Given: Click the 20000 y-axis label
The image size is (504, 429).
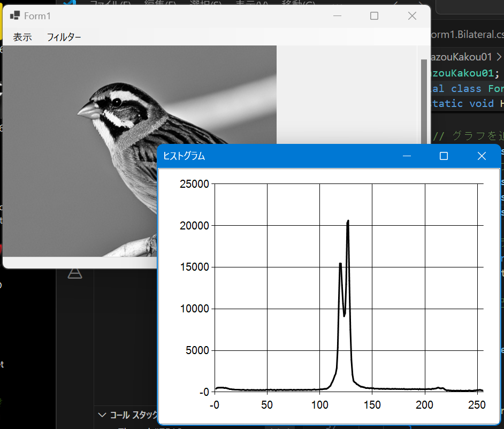Looking at the screenshot, I should pyautogui.click(x=194, y=226).
